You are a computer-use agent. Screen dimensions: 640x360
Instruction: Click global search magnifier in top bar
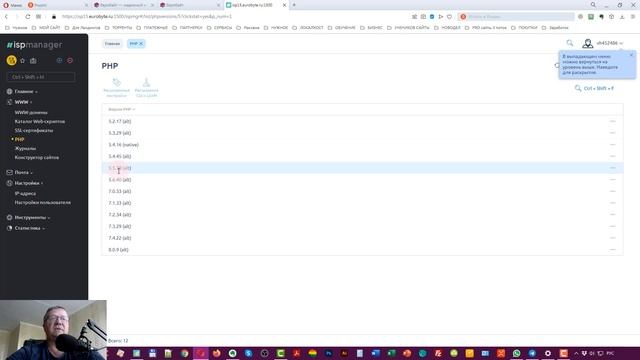coord(570,43)
